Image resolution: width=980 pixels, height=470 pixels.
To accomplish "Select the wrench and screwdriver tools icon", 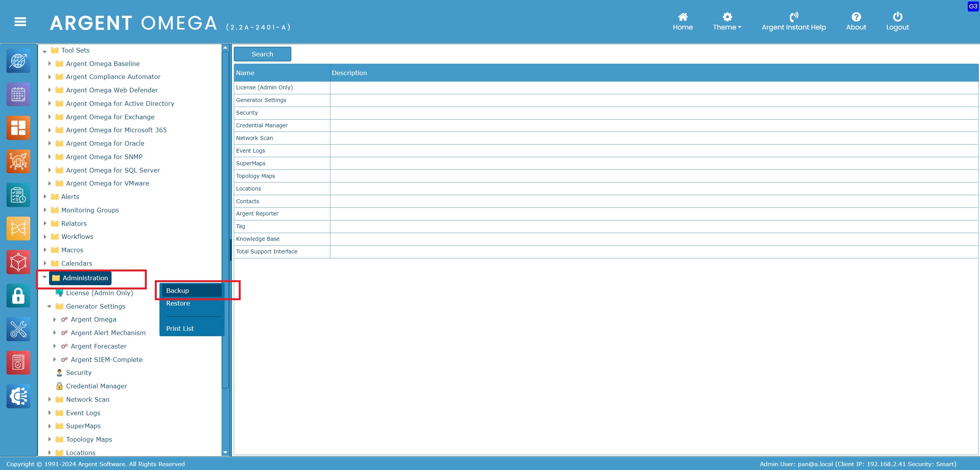I will (18, 329).
